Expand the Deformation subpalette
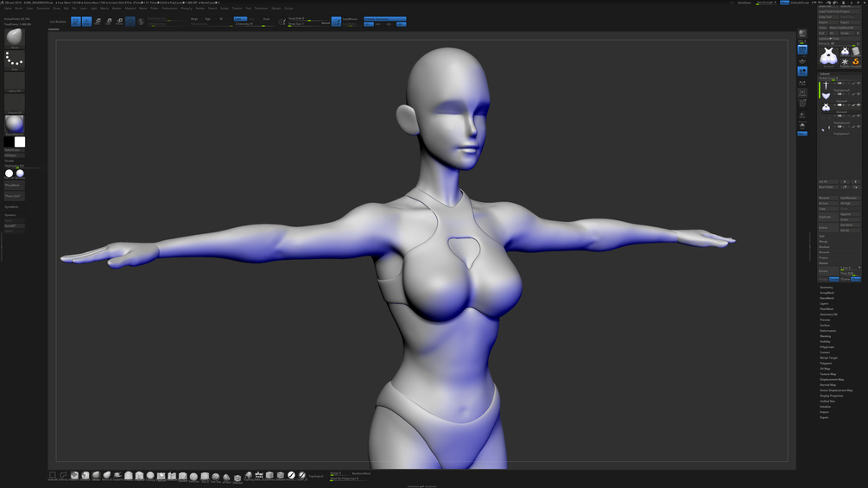The height and width of the screenshot is (488, 868). pos(828,331)
